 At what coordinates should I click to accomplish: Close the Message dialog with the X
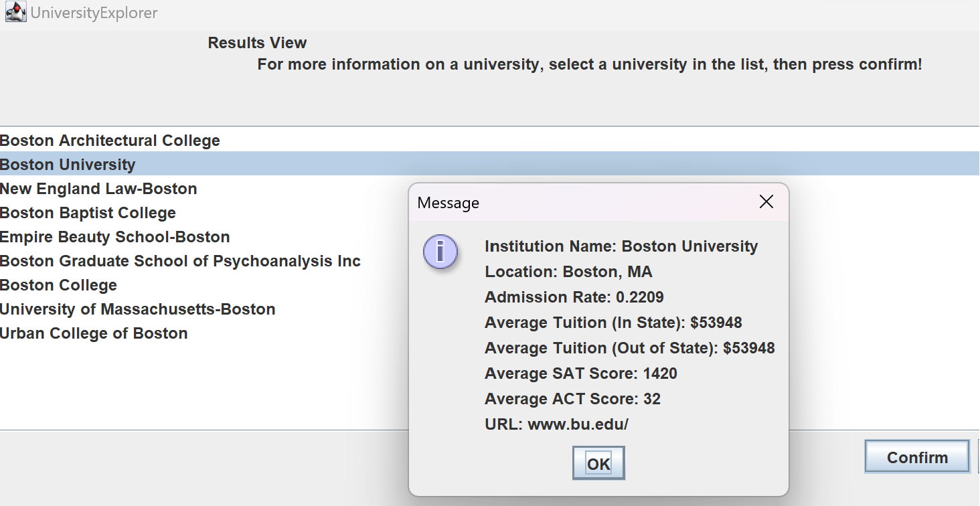click(766, 202)
